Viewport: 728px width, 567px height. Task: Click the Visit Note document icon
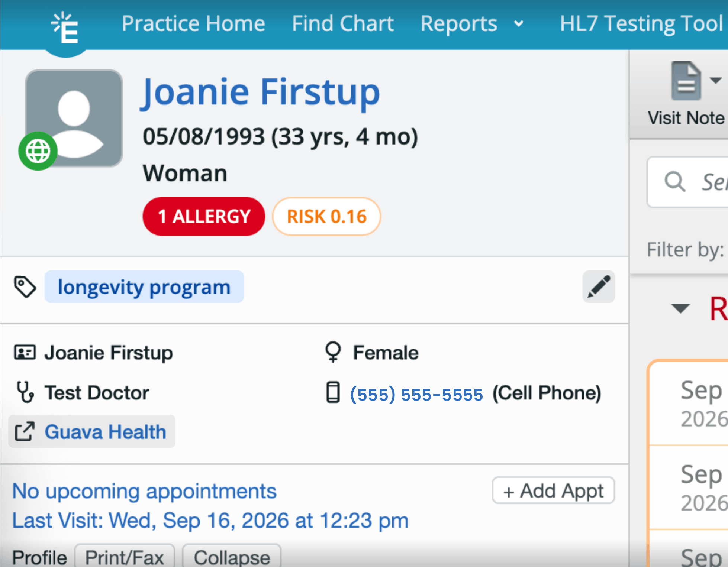point(686,81)
